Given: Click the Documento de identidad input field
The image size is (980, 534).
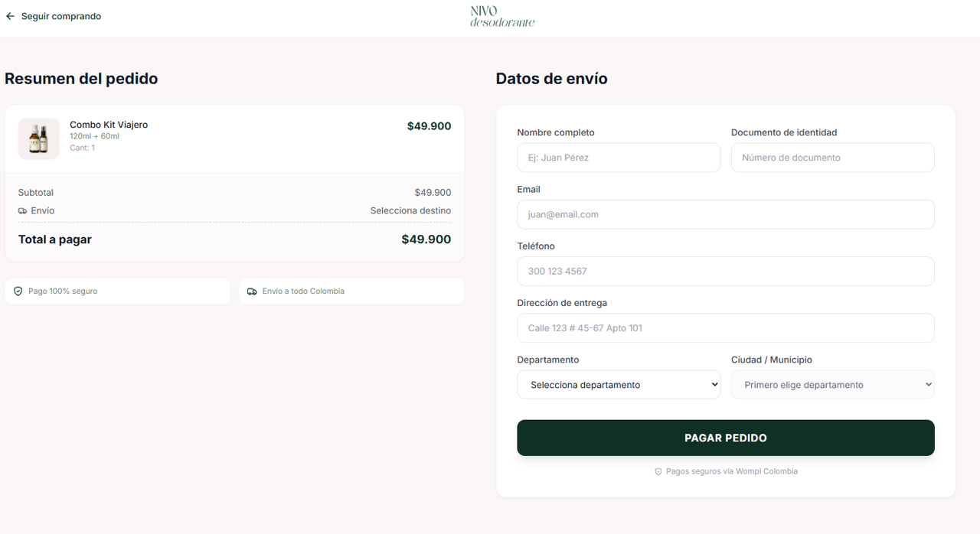Looking at the screenshot, I should coord(832,158).
